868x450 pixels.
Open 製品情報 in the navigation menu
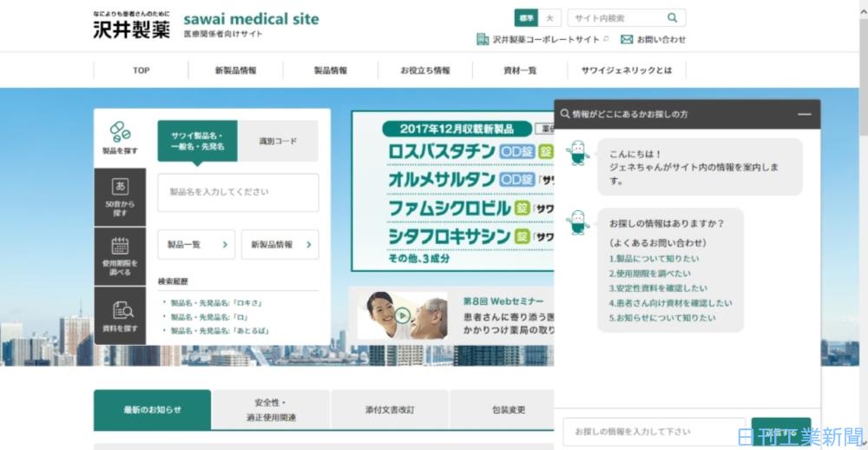330,70
